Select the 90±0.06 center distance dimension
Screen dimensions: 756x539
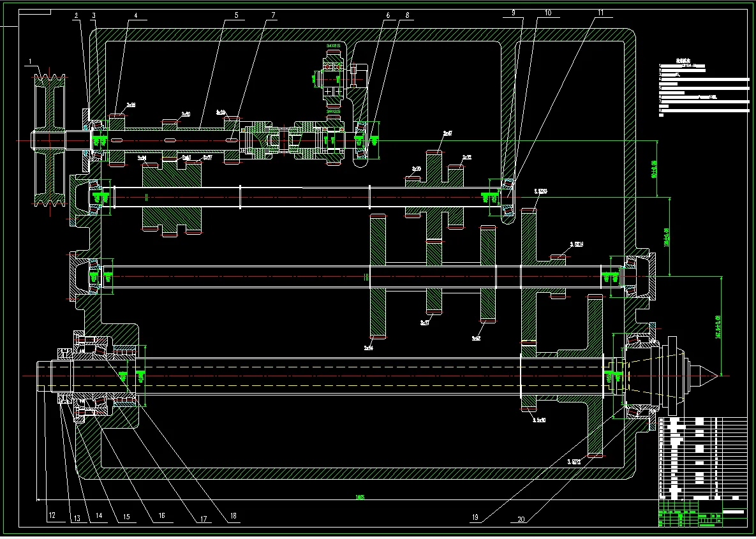(654, 169)
